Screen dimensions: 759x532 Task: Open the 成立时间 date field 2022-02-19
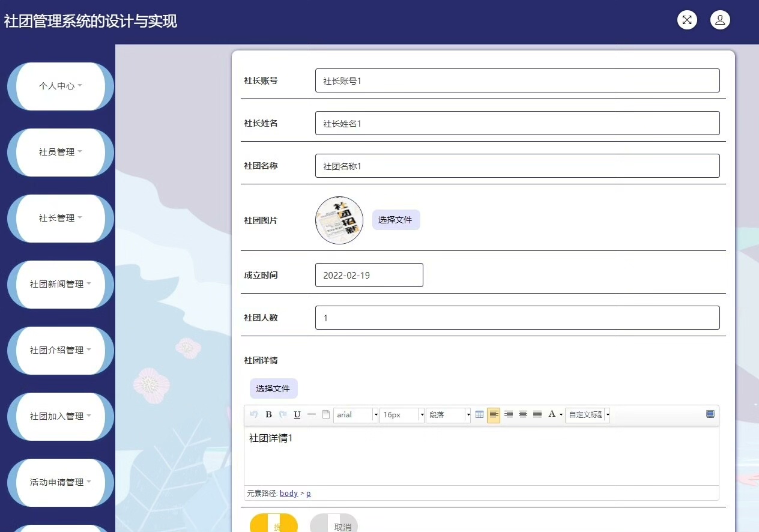point(369,275)
